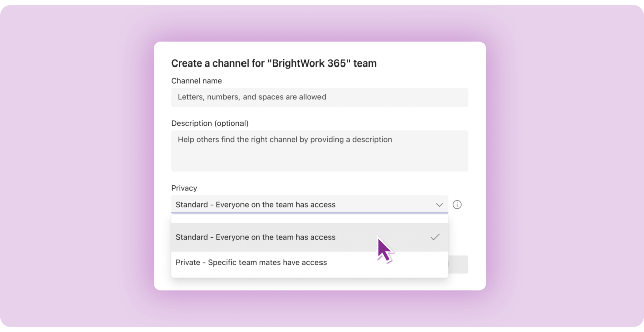The height and width of the screenshot is (332, 644).
Task: Click the purple mouse cursor graphic
Action: (x=384, y=249)
